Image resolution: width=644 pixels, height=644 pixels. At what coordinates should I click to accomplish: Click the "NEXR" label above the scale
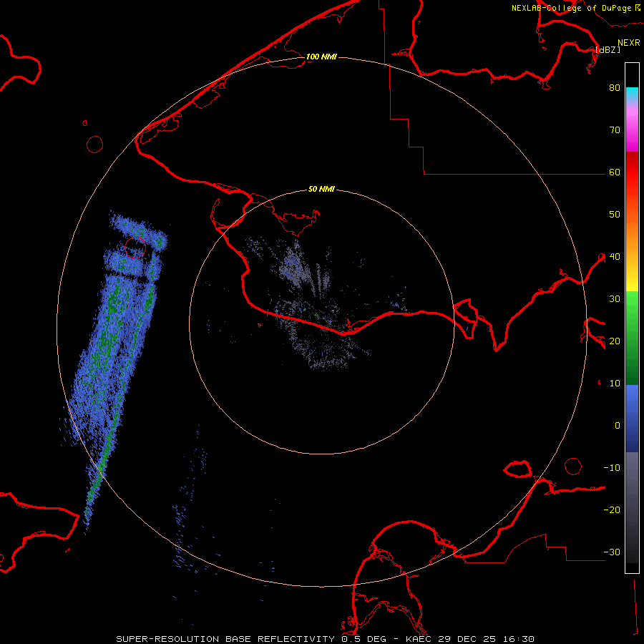(628, 43)
